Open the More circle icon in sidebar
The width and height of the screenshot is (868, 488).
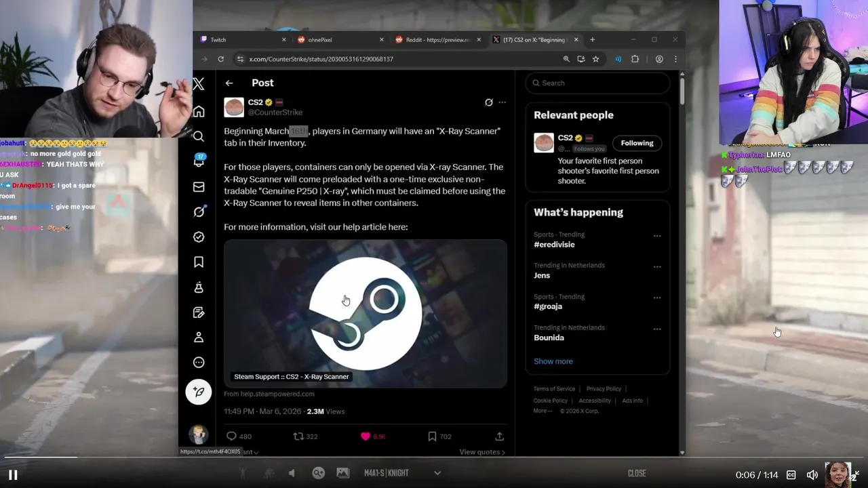click(x=199, y=362)
